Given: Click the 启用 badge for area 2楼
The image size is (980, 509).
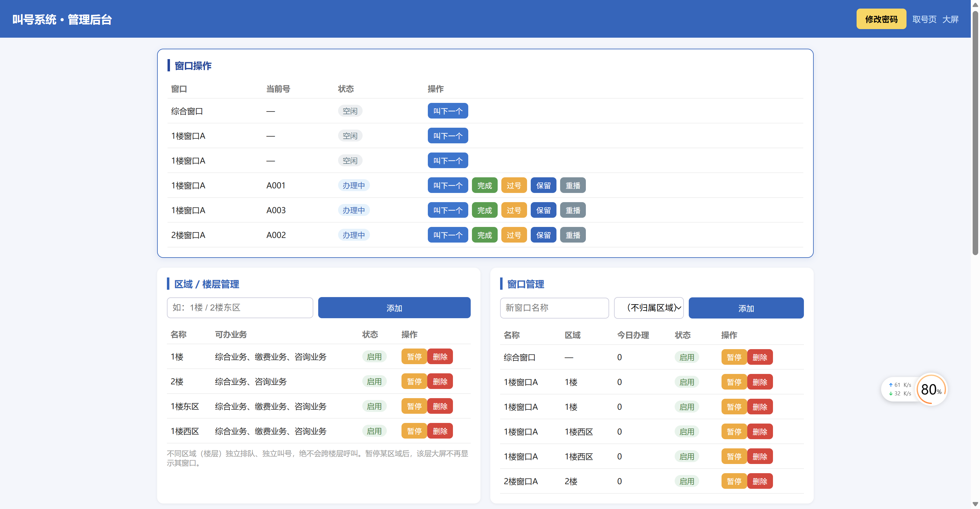Looking at the screenshot, I should tap(374, 381).
